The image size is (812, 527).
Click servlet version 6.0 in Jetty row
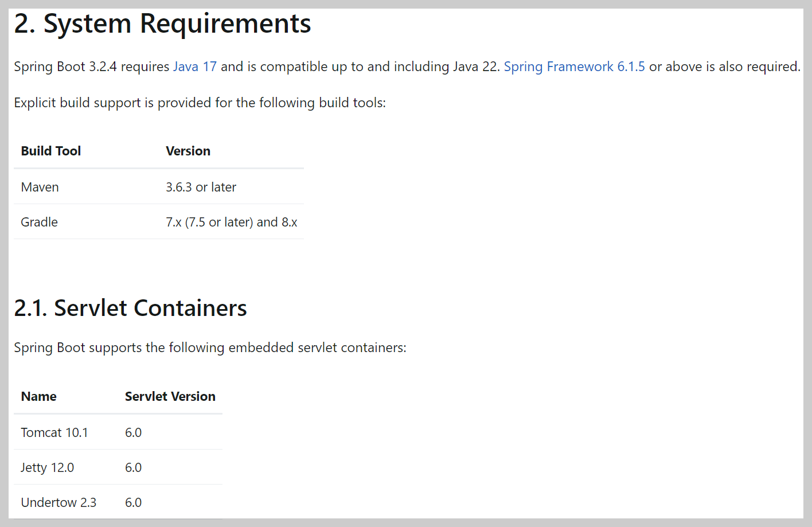point(134,467)
